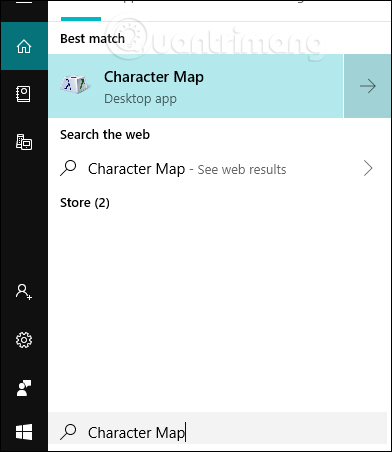Expand Character Map options arrow
Image resolution: width=392 pixels, height=452 pixels.
tap(367, 86)
